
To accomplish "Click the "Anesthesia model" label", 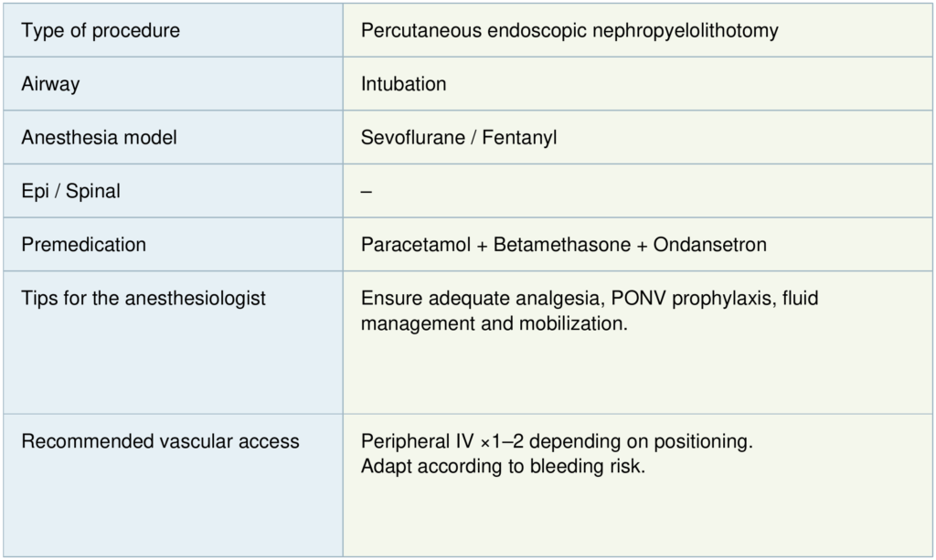I will pyautogui.click(x=99, y=138).
